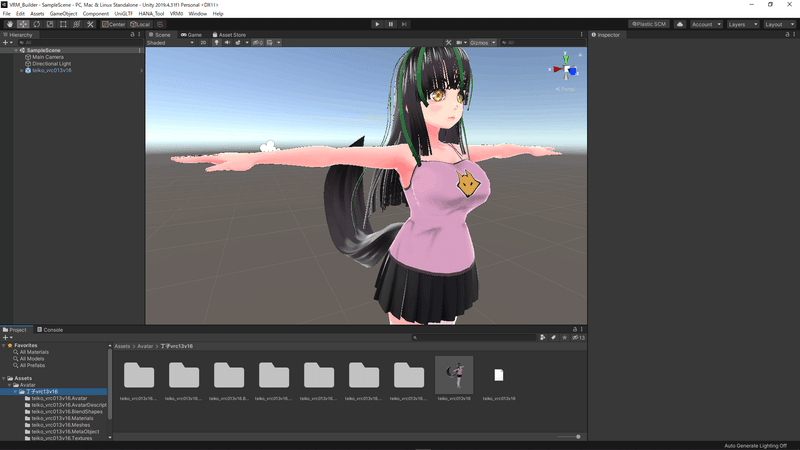Expand teiko_vrc013v16 object in Hierarchy
The image size is (800, 450).
pyautogui.click(x=21, y=70)
